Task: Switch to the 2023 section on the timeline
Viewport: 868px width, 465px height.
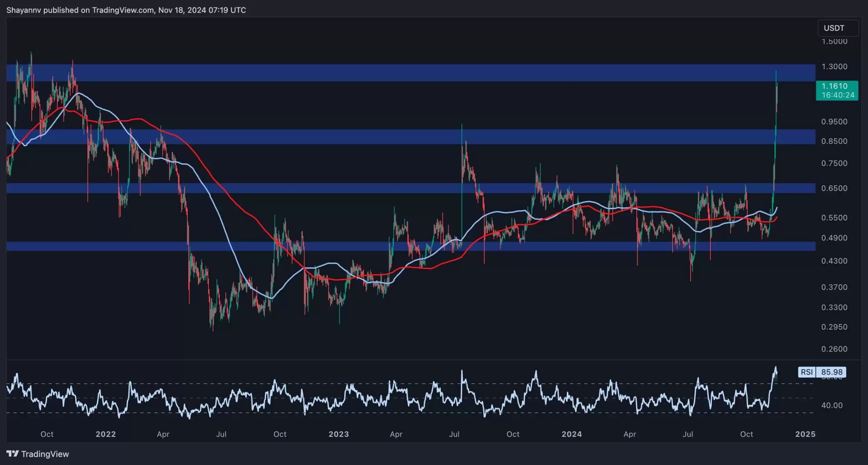Action: point(339,434)
